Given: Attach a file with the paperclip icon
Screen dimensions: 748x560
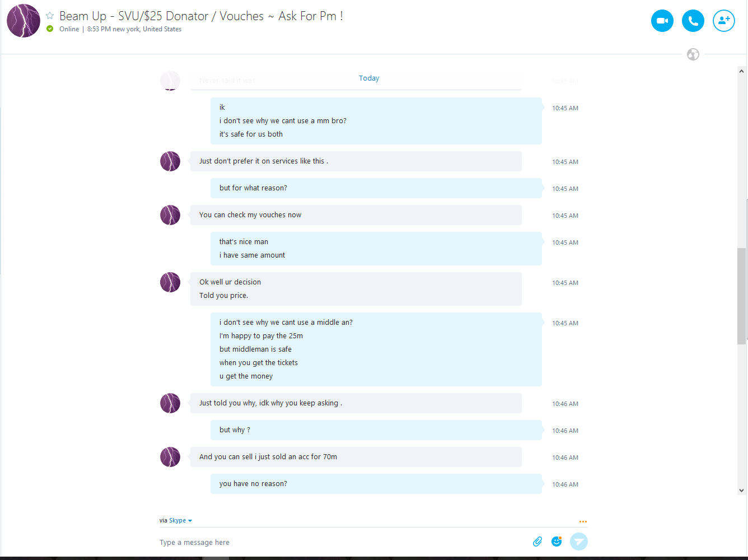Looking at the screenshot, I should (x=537, y=542).
